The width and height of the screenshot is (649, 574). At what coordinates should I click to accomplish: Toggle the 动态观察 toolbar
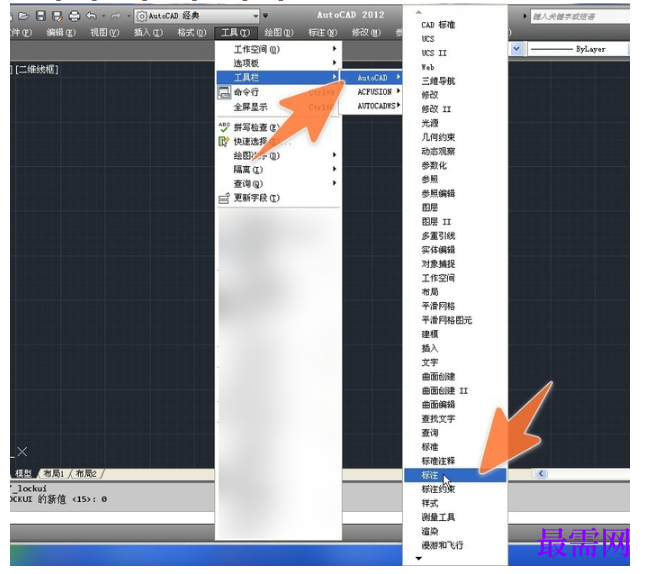(438, 151)
